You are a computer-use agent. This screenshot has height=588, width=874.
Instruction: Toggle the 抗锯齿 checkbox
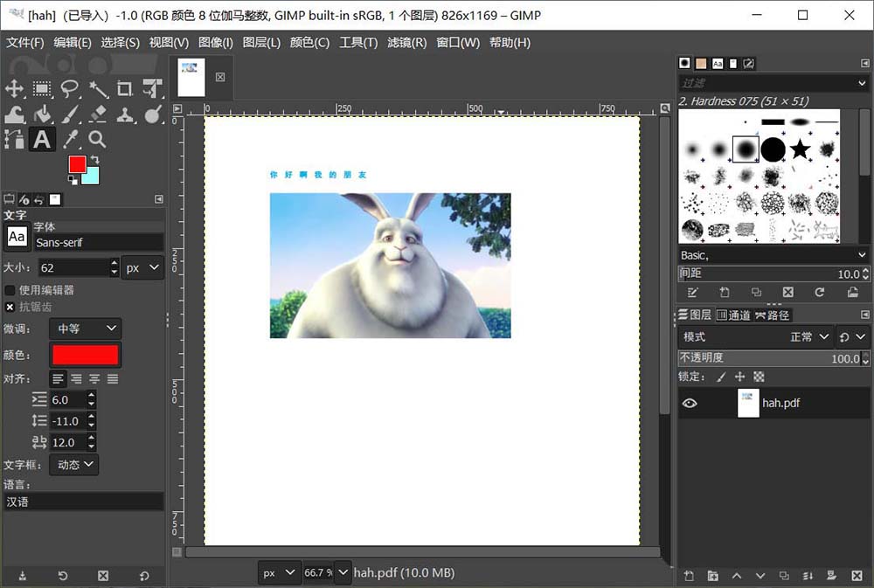click(10, 307)
